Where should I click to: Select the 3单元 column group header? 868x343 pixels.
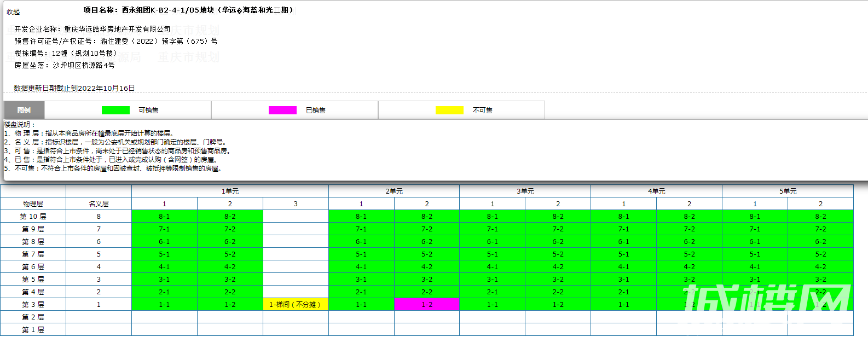[525, 191]
